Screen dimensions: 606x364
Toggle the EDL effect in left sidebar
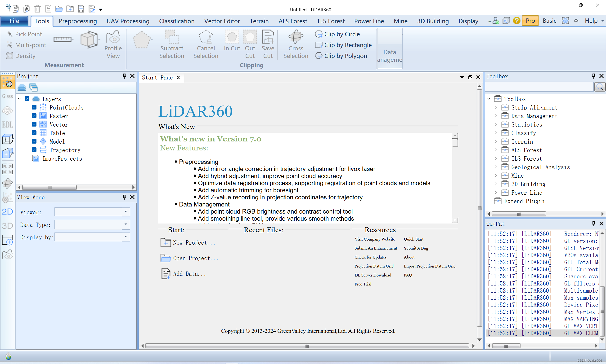coord(8,125)
